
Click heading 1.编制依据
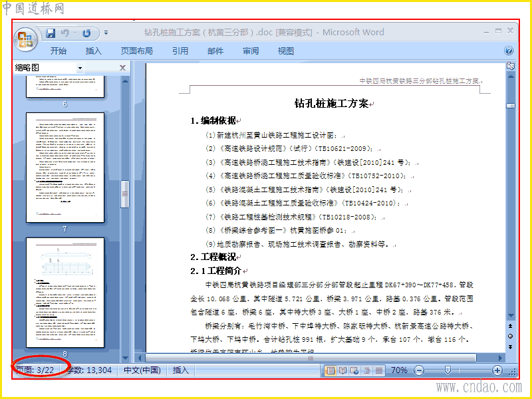click(x=213, y=121)
